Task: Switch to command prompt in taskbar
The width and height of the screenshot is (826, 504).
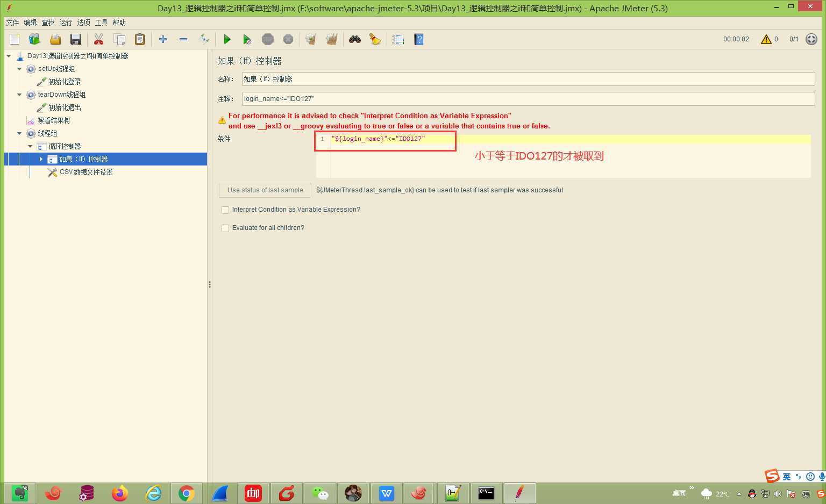Action: (486, 493)
